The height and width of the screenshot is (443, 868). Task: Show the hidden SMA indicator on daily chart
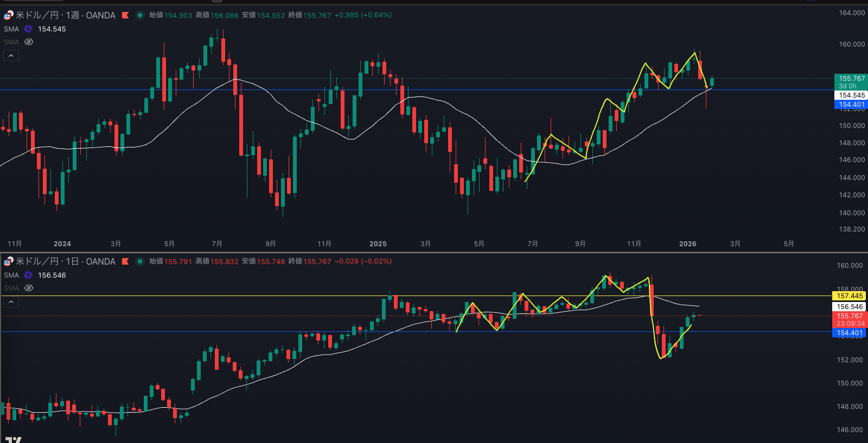(x=29, y=288)
